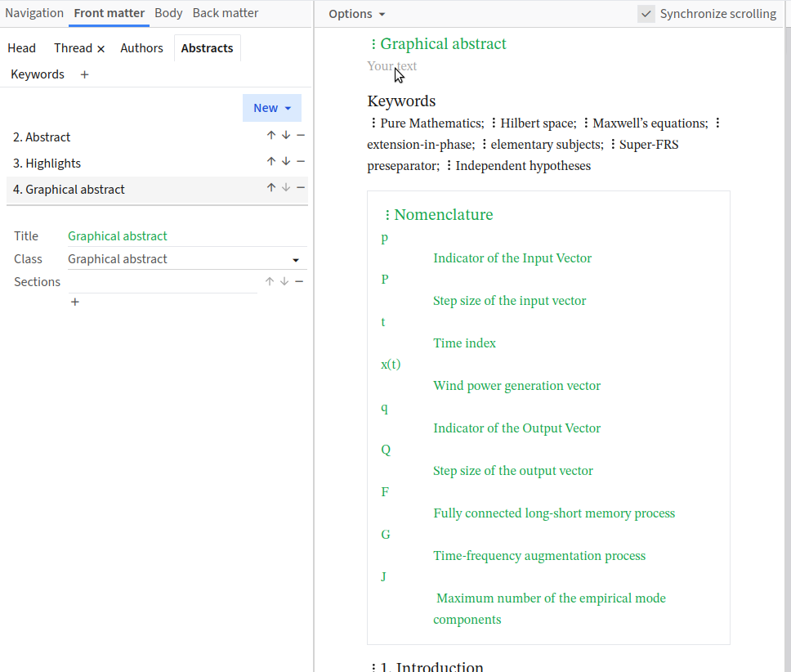Image resolution: width=791 pixels, height=672 pixels.
Task: Toggle Synchronize scrolling checkbox
Action: [x=646, y=14]
